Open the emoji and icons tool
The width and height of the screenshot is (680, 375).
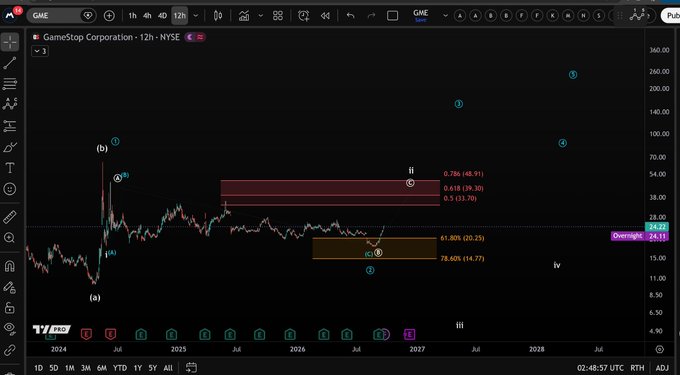click(x=10, y=189)
